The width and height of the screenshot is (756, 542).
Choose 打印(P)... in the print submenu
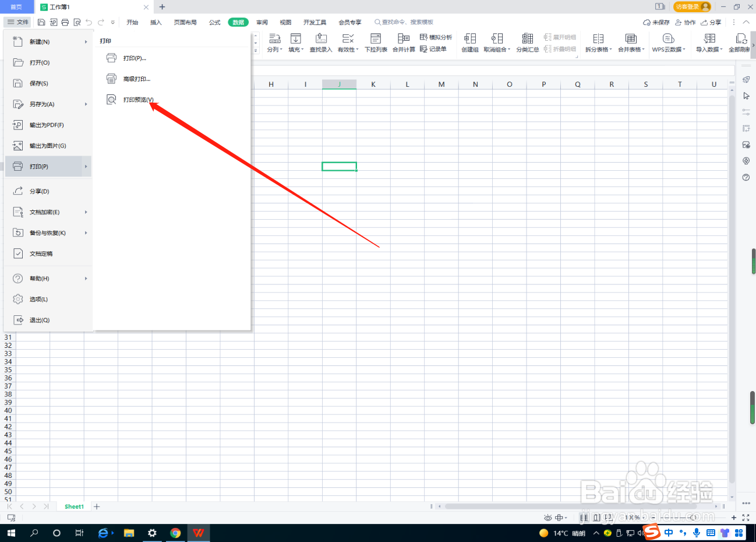click(135, 58)
